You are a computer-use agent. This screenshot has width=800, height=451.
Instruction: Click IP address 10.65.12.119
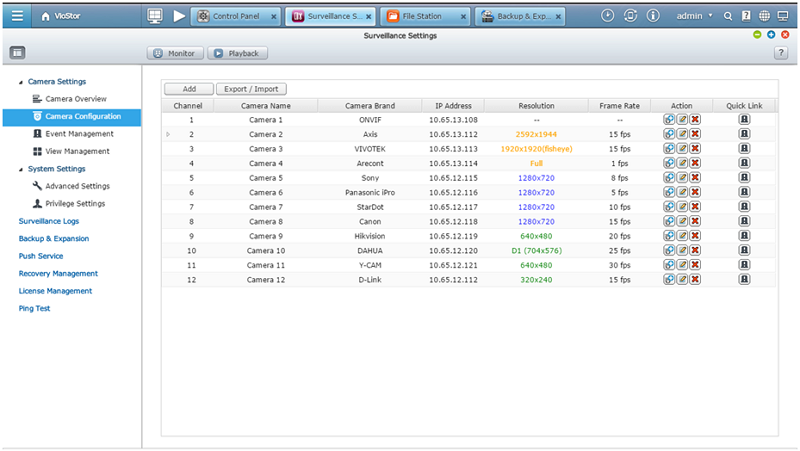453,236
